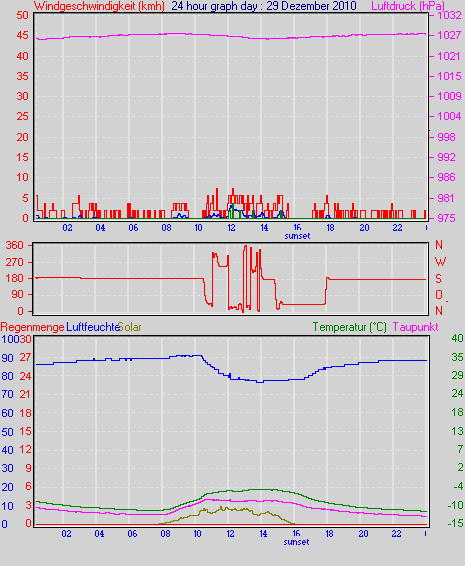The width and height of the screenshot is (465, 566).
Task: Click the 1027 value on pressure axis
Action: click(449, 35)
